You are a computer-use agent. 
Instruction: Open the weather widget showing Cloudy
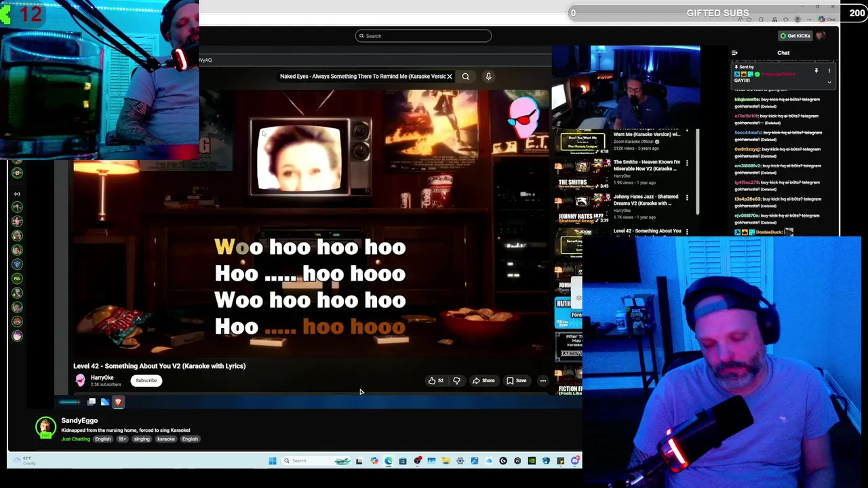(x=23, y=461)
